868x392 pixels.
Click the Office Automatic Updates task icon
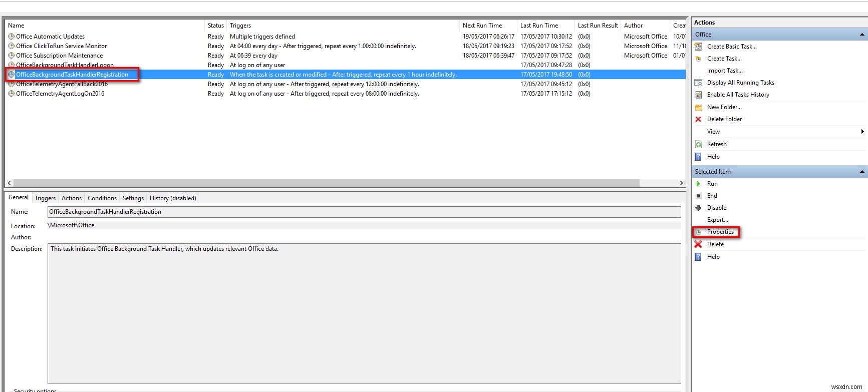[x=11, y=37]
